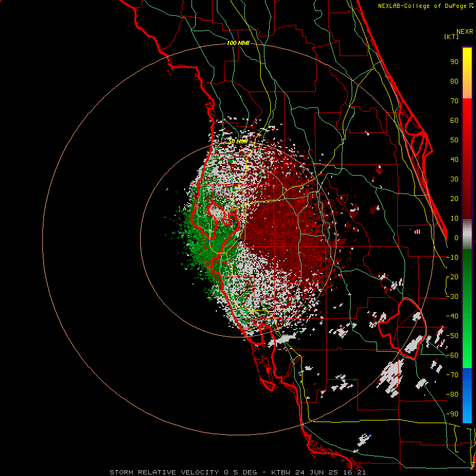Click the -80 scale label
This screenshot has height=476, width=476.
pos(452,395)
